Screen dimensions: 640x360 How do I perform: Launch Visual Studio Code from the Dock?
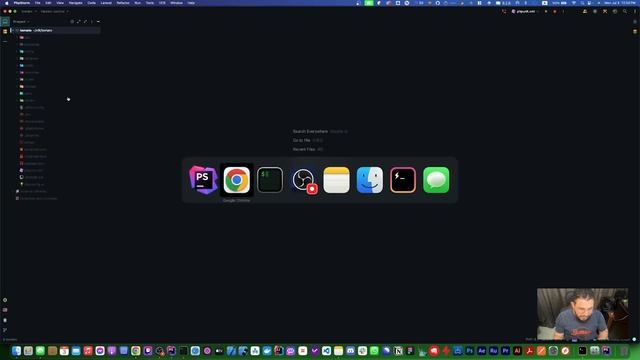pos(326,351)
